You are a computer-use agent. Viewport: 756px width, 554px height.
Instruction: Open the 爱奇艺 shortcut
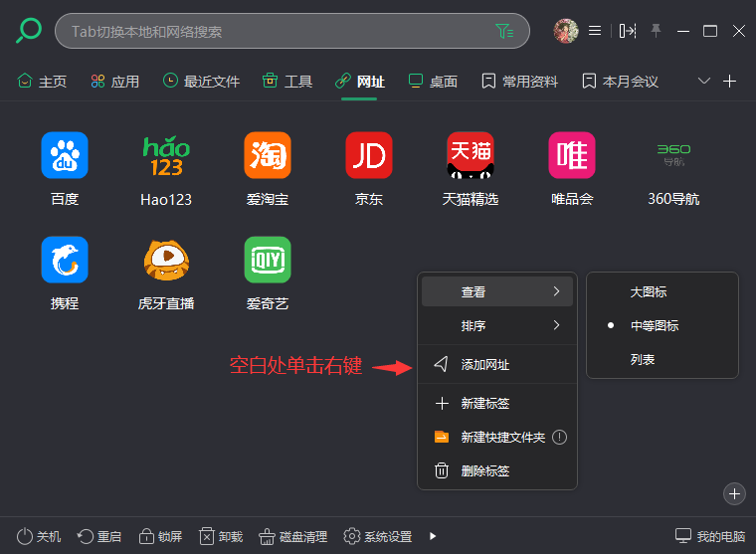click(x=268, y=274)
